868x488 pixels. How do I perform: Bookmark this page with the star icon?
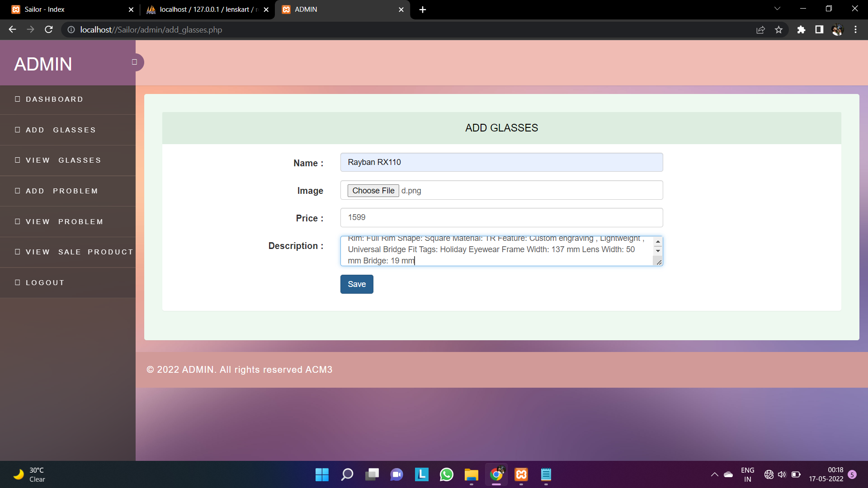pyautogui.click(x=778, y=30)
